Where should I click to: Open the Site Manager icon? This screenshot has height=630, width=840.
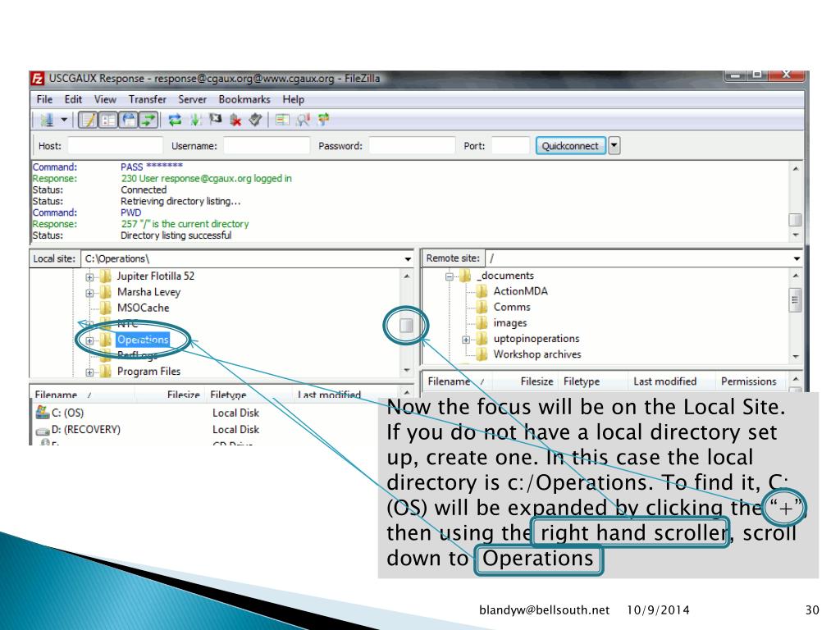[x=47, y=120]
